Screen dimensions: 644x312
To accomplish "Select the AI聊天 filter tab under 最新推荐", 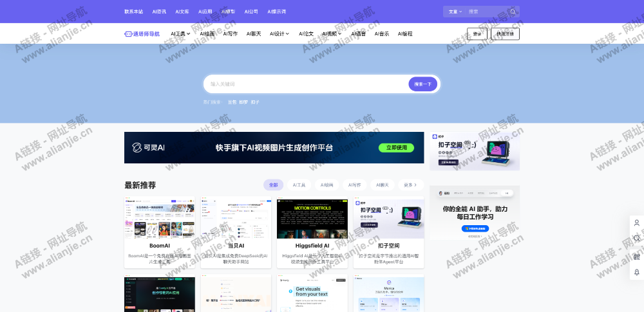I will point(383,185).
